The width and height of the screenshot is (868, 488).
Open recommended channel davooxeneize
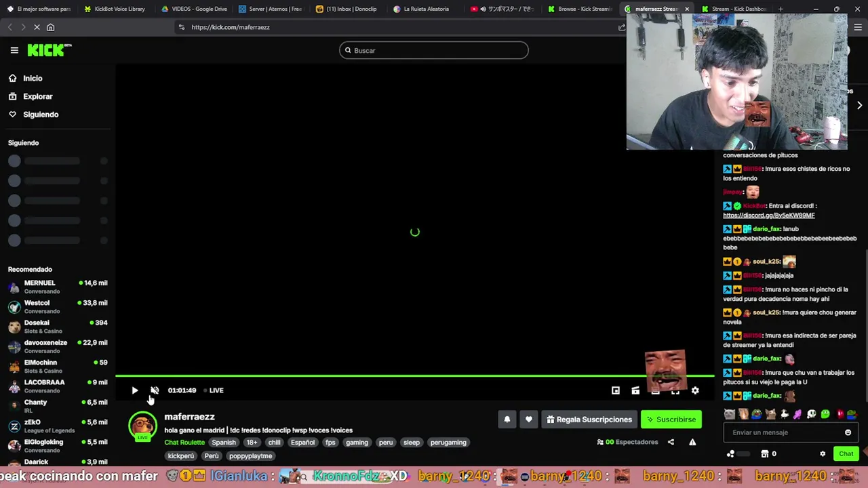click(x=58, y=346)
